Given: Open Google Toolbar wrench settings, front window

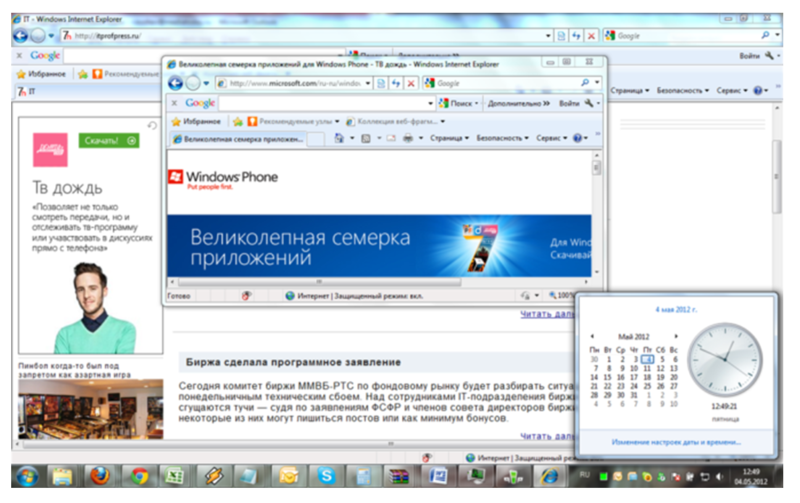Looking at the screenshot, I should coord(589,103).
